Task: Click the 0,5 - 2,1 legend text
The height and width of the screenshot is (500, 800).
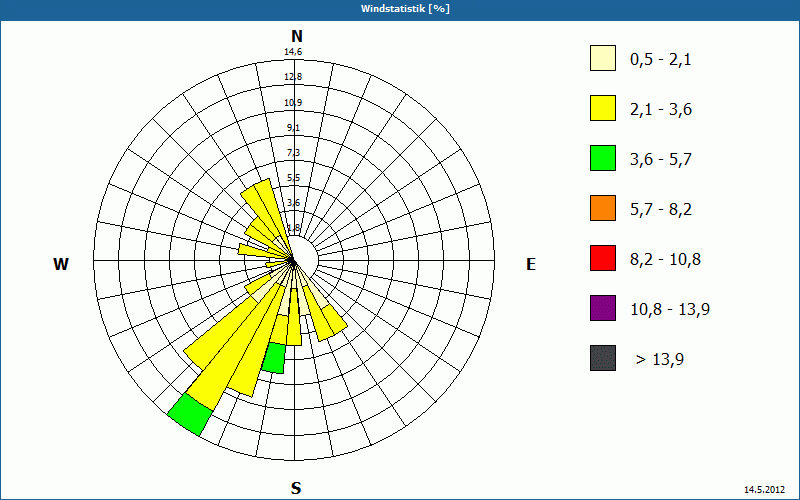Action: point(661,60)
